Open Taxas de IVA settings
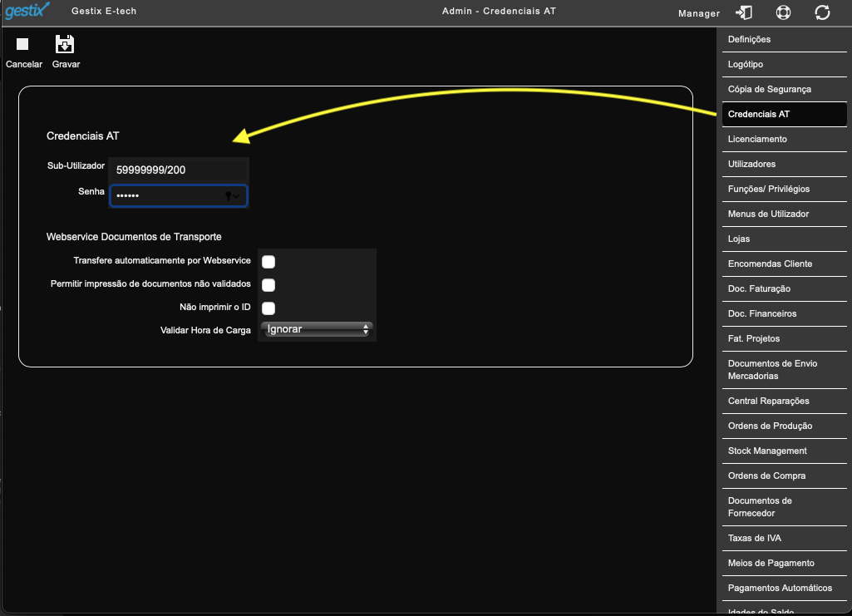Image resolution: width=852 pixels, height=616 pixels. pyautogui.click(x=784, y=539)
